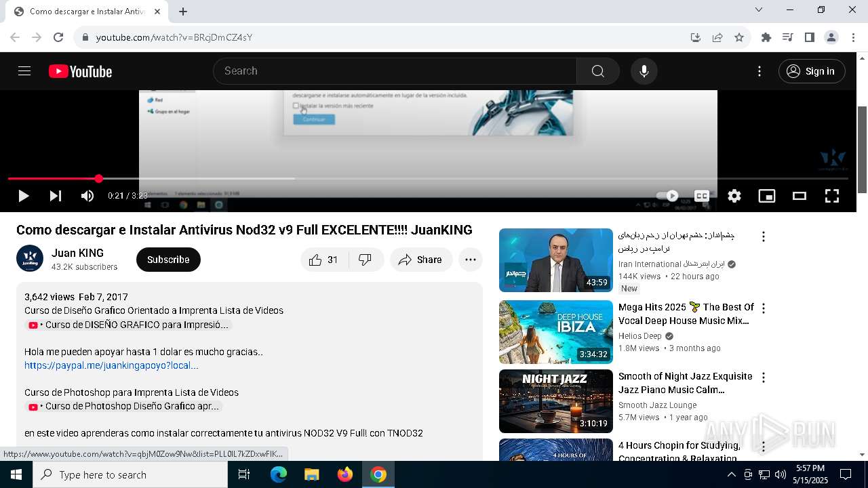
Task: Dislike the video with thumbs down
Action: point(366,260)
